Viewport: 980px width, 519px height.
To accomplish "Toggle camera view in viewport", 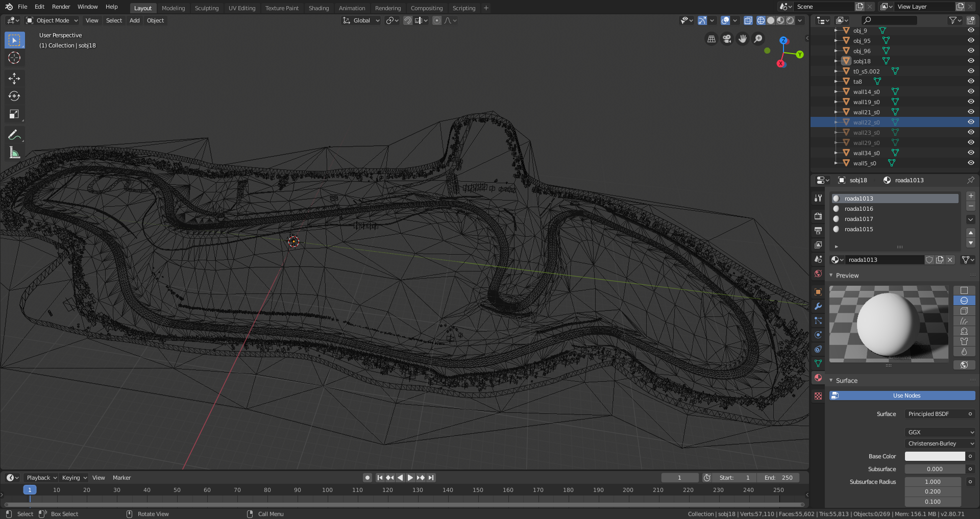I will pyautogui.click(x=727, y=39).
